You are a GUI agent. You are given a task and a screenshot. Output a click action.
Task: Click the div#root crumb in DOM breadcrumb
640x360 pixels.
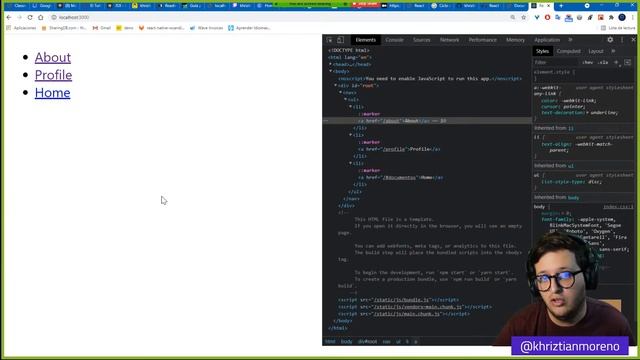point(368,342)
